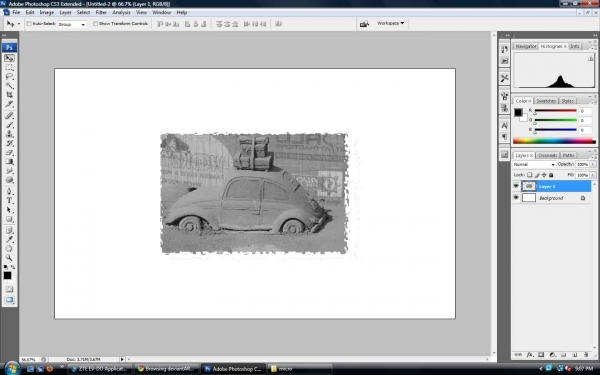Click the Go to Bridge icon

364,24
